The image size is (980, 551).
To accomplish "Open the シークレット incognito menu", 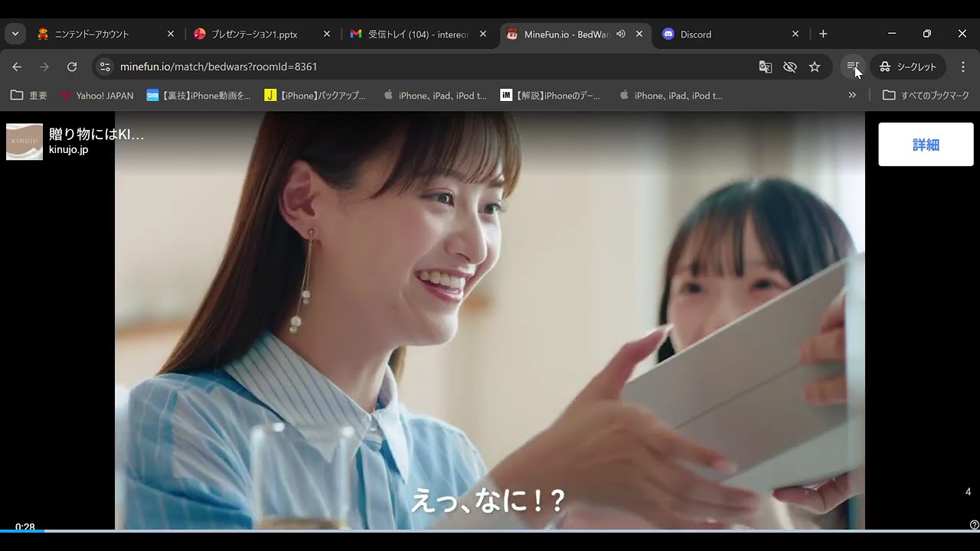I will (908, 67).
